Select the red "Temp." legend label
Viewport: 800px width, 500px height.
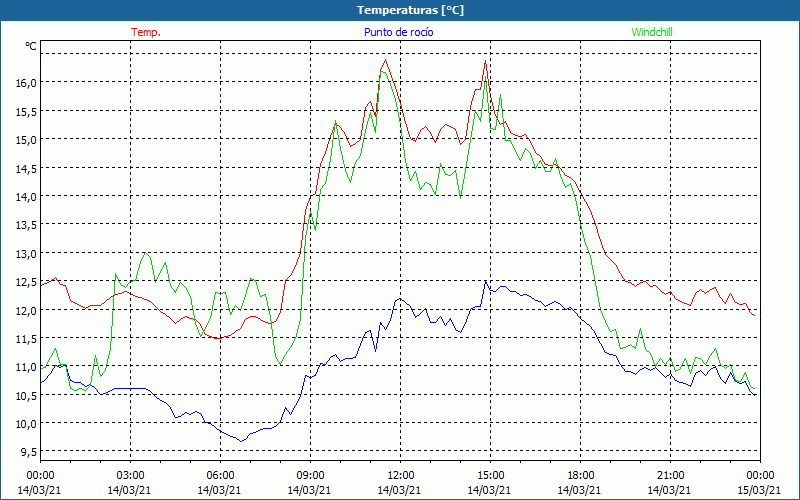(146, 32)
